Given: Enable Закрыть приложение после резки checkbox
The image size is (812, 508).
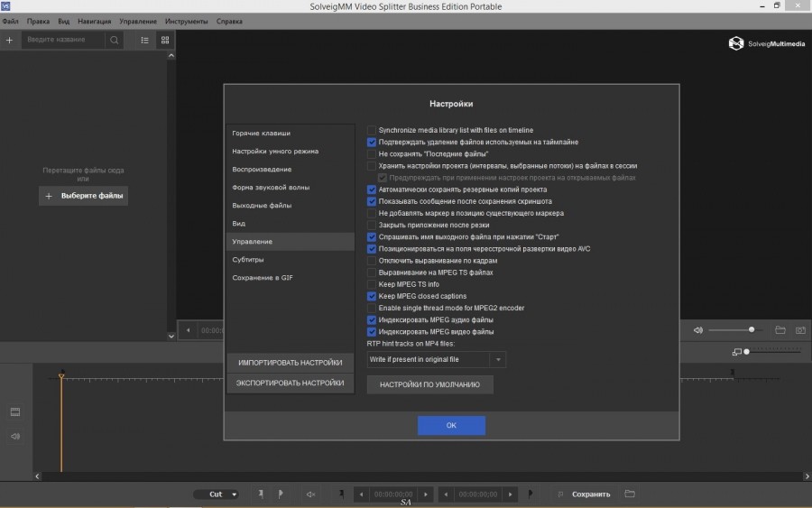Looking at the screenshot, I should click(x=372, y=226).
